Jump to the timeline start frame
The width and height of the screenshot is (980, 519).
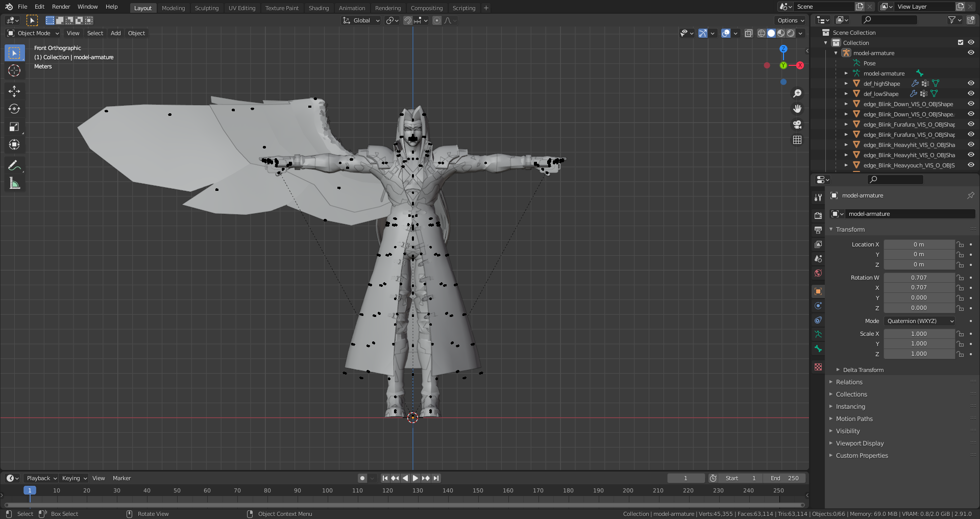pyautogui.click(x=385, y=478)
